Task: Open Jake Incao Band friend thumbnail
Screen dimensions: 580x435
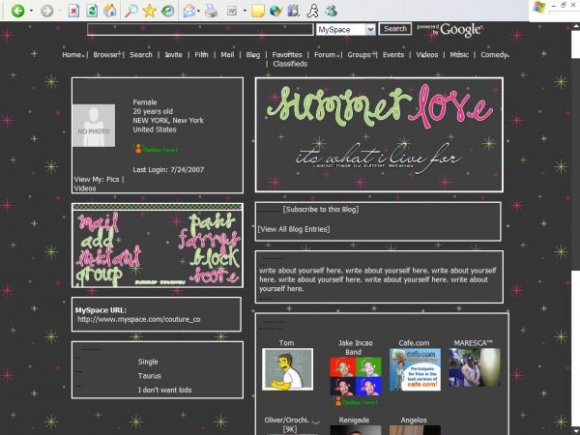Action: click(355, 377)
